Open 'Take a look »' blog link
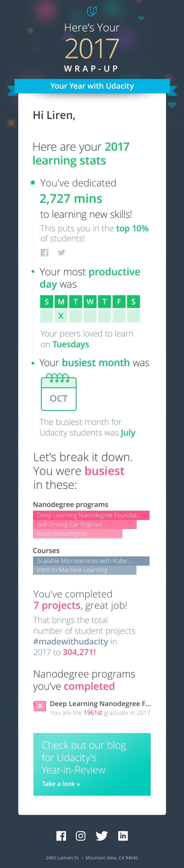Screen dimensions: 184x868 click(x=61, y=784)
